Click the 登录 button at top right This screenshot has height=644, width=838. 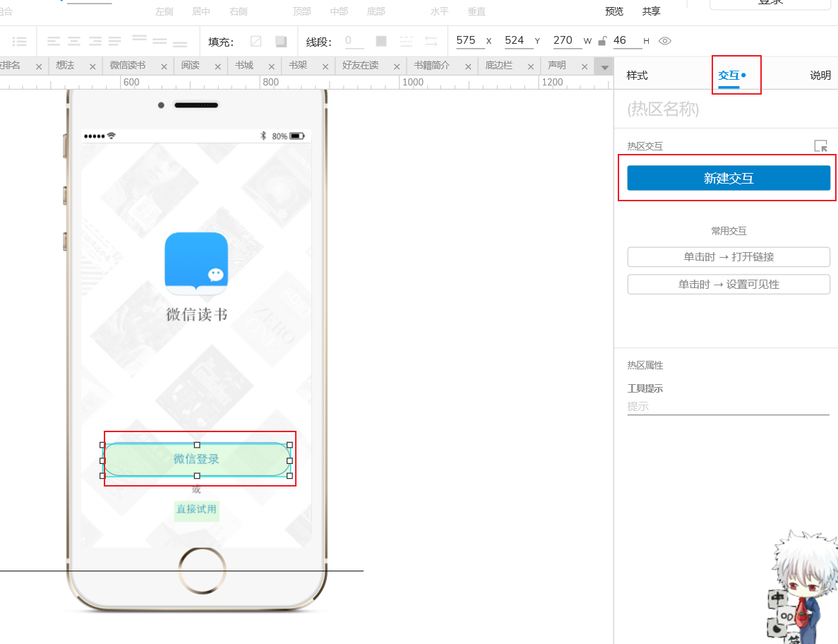(x=770, y=4)
